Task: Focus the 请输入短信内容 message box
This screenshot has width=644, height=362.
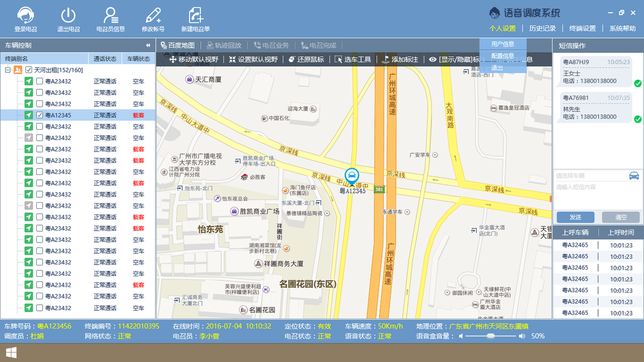Action: (x=598, y=195)
